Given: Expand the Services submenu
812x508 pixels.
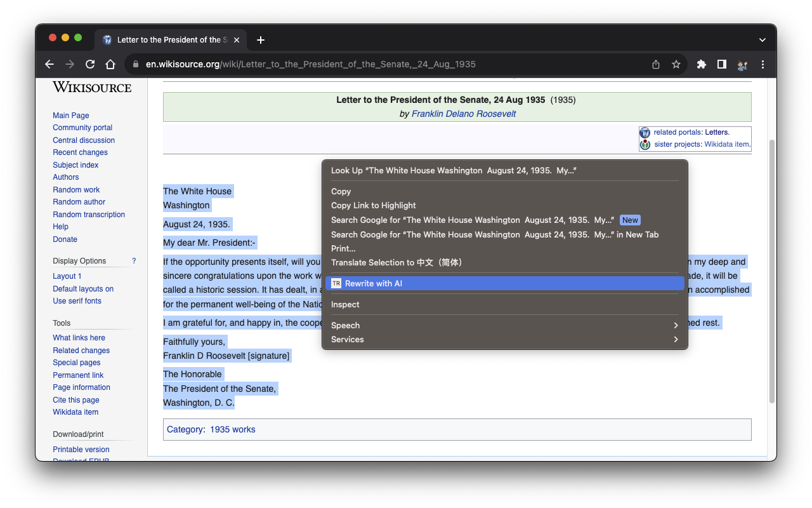Looking at the screenshot, I should 347,339.
